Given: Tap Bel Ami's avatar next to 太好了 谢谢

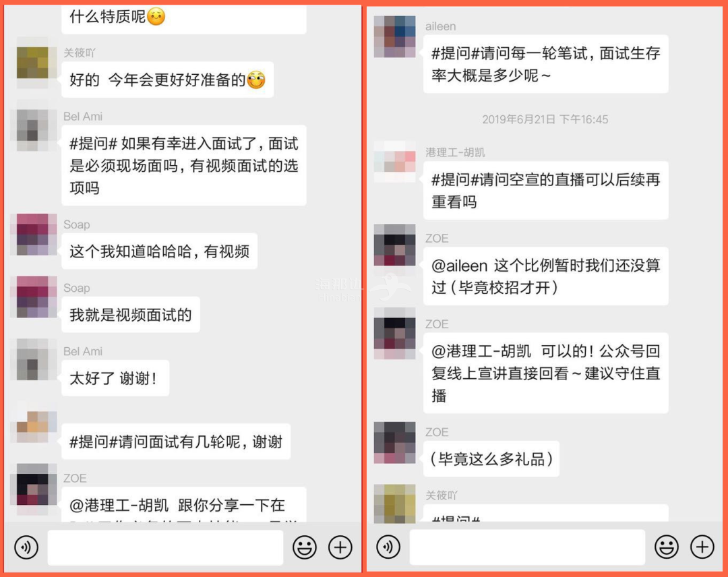Looking at the screenshot, I should tap(32, 359).
